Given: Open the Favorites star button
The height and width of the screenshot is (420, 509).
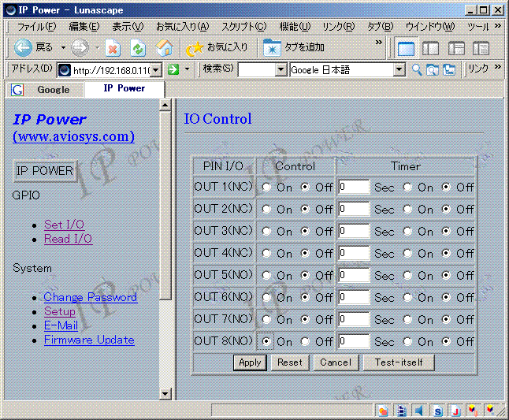Looking at the screenshot, I should point(217,48).
